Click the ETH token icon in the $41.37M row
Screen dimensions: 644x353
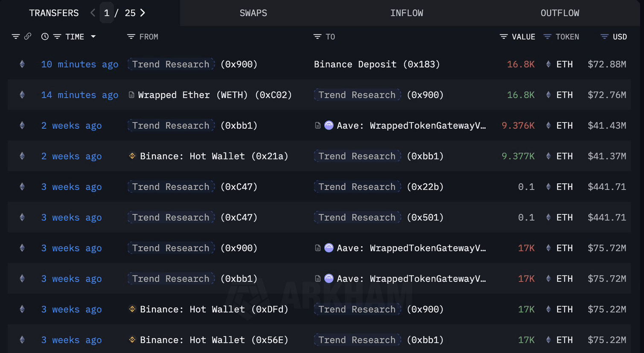pos(548,156)
